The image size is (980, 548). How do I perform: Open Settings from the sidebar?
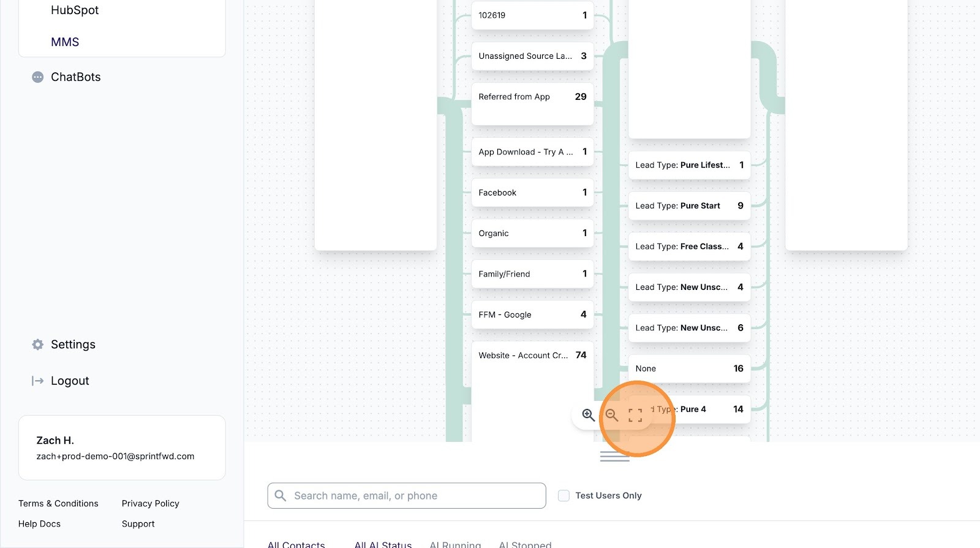pos(73,344)
